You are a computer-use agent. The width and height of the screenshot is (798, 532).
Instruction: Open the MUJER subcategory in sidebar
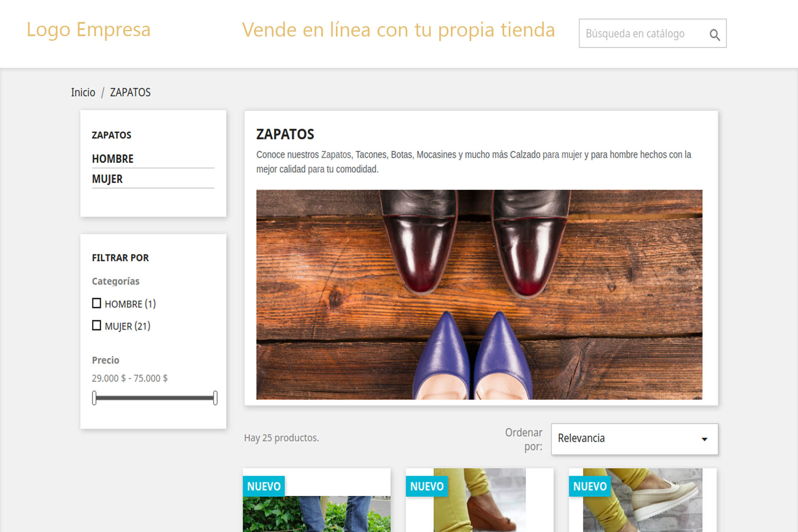107,179
